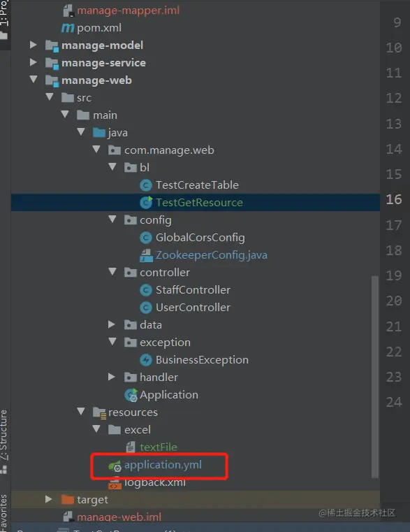The width and height of the screenshot is (410, 532).
Task: Expand the manage-service module
Action: 34,62
